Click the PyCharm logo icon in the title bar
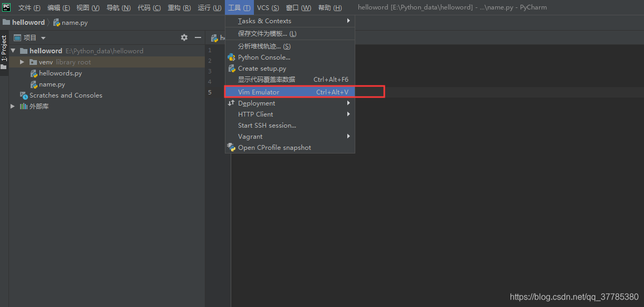This screenshot has height=307, width=644. point(6,7)
